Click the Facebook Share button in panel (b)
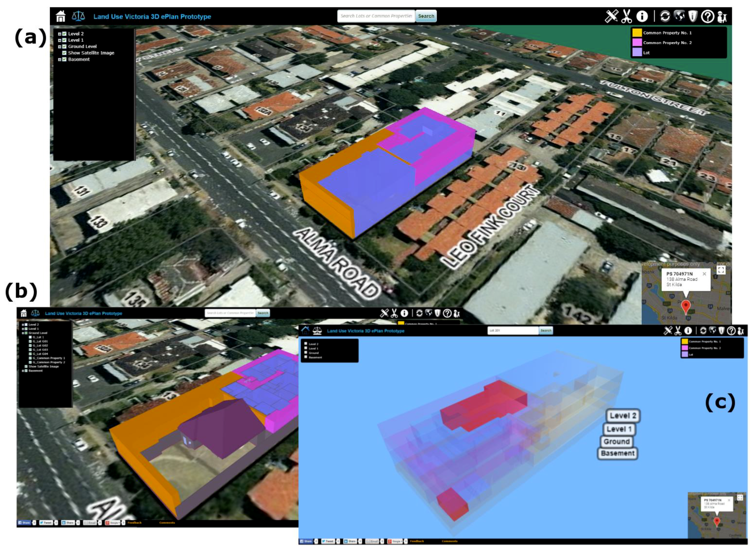 point(24,523)
